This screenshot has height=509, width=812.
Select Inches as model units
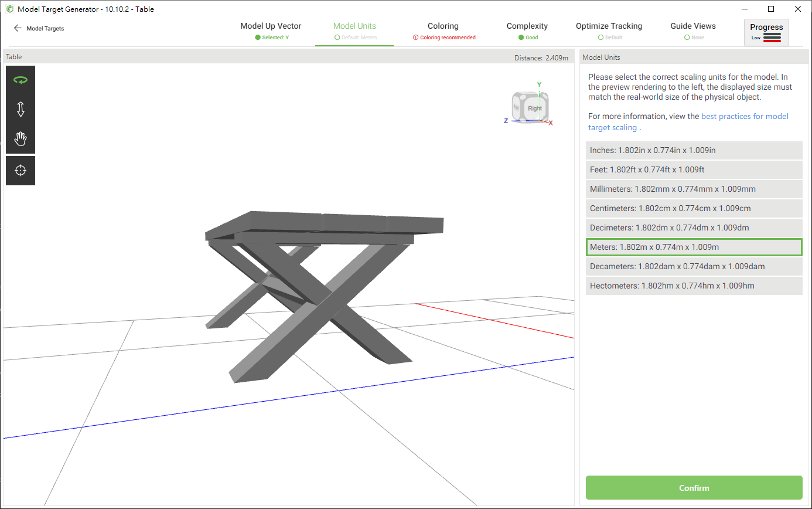pyautogui.click(x=694, y=150)
